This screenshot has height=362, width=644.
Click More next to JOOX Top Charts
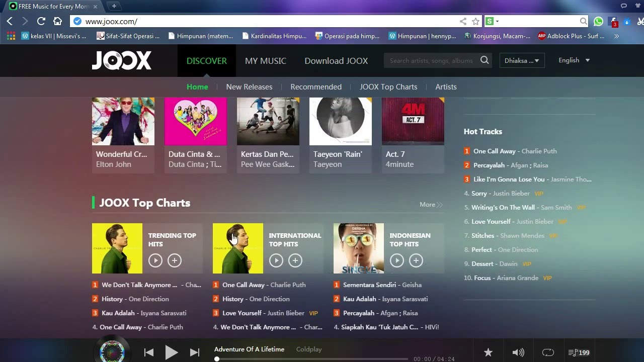point(431,205)
